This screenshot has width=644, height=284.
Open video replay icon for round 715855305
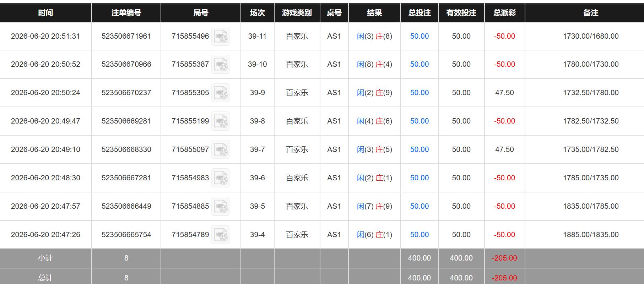(221, 93)
